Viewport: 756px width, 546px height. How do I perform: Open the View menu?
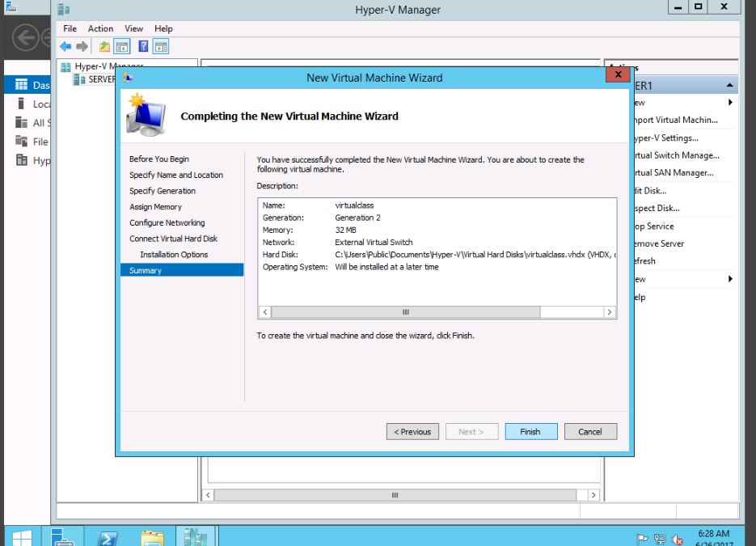point(133,28)
